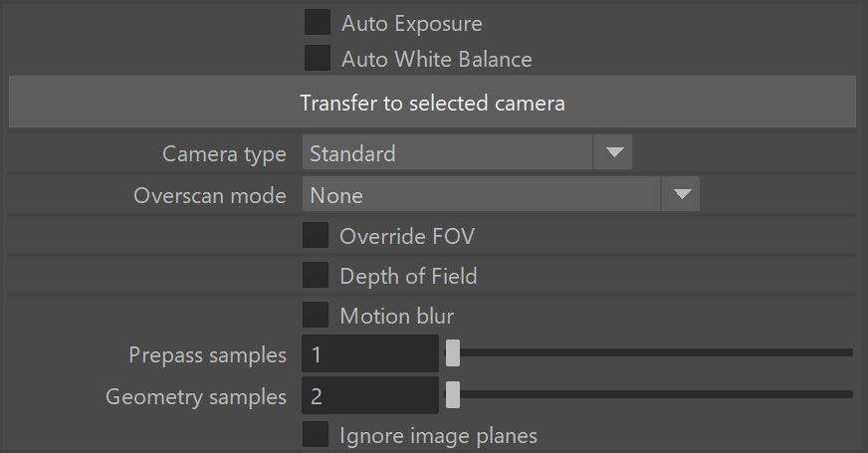Click the Geometry samples slider handle
The image size is (868, 453).
453,395
